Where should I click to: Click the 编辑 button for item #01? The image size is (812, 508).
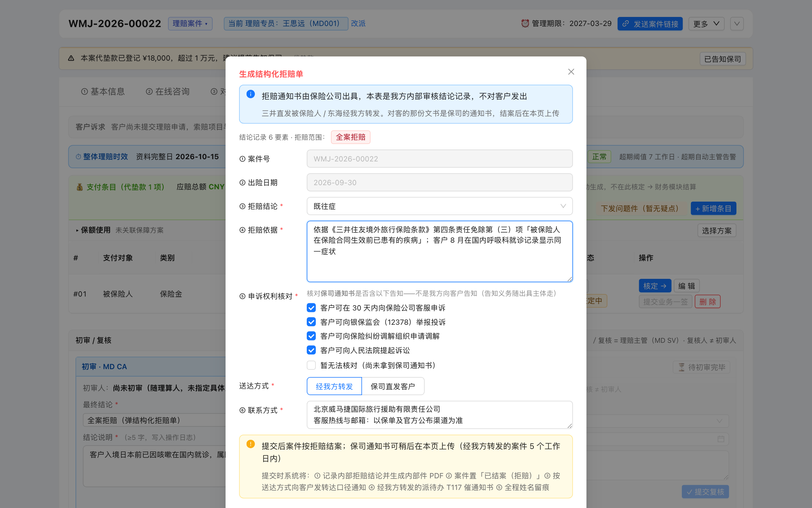pyautogui.click(x=686, y=286)
